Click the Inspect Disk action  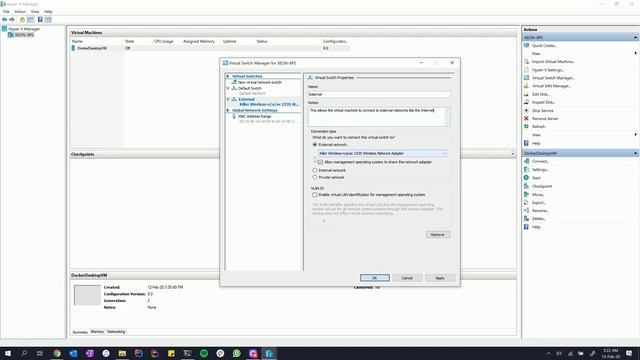click(543, 102)
